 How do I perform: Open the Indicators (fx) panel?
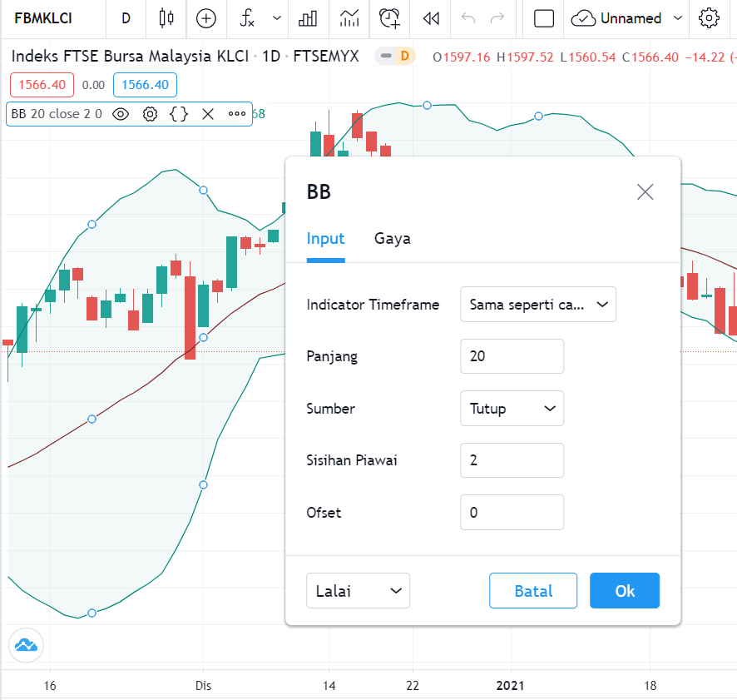pos(246,18)
